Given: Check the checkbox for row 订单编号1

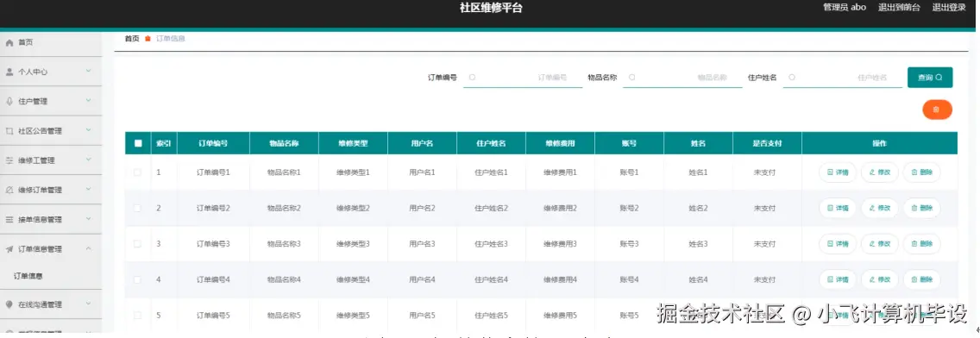Looking at the screenshot, I should (137, 172).
